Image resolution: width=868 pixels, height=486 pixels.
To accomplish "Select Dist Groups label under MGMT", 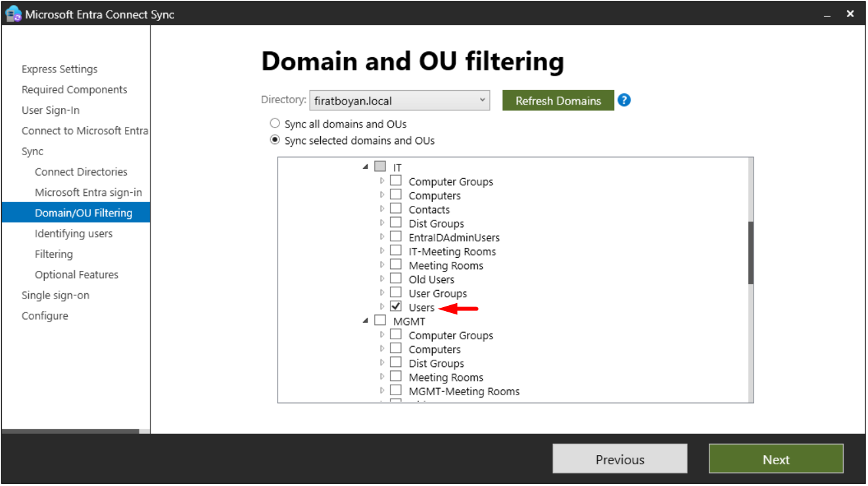I will (x=436, y=363).
